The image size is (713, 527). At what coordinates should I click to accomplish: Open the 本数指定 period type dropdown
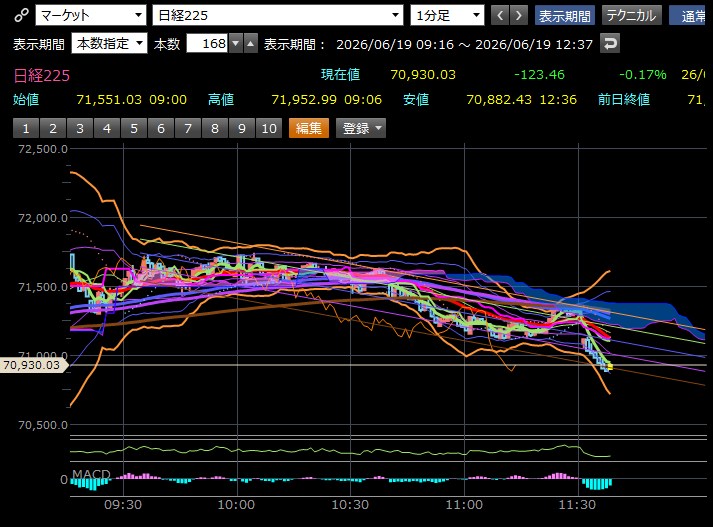point(109,44)
